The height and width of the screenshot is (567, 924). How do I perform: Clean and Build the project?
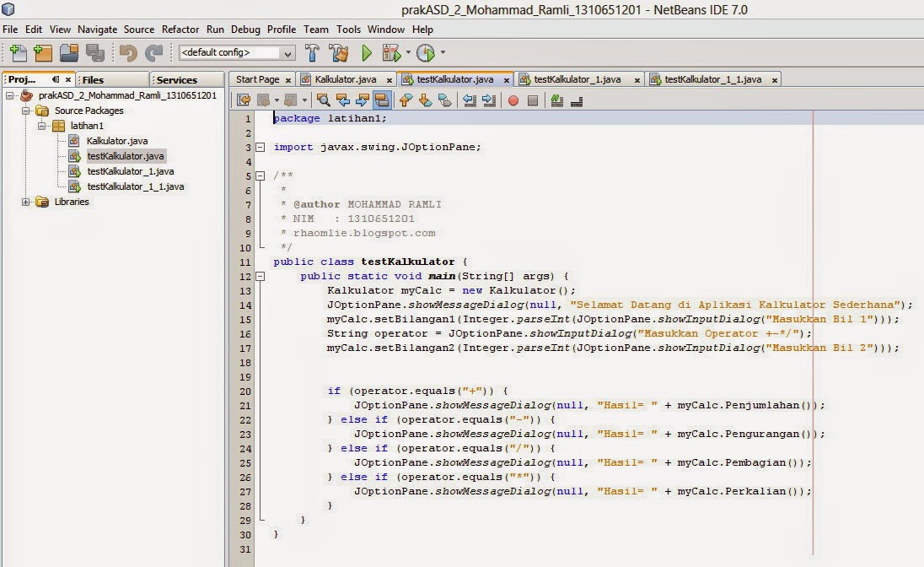point(338,52)
